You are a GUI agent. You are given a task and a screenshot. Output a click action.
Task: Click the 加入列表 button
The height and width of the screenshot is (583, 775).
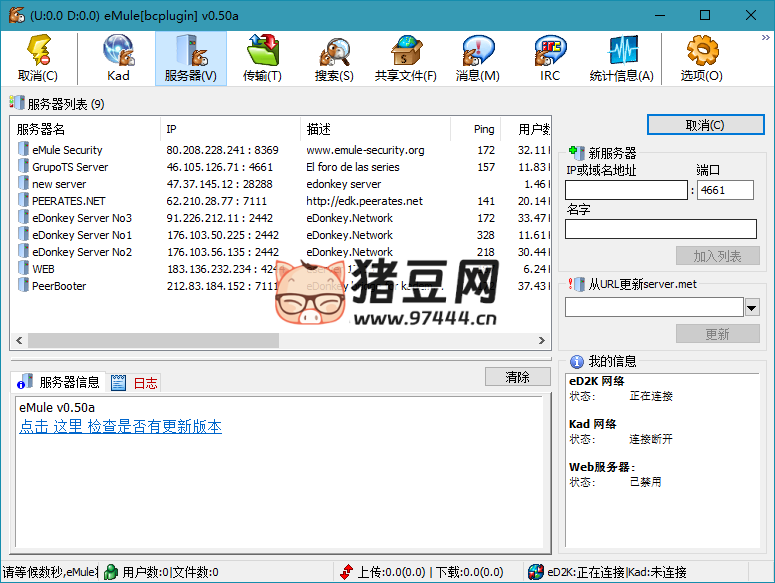(x=718, y=256)
